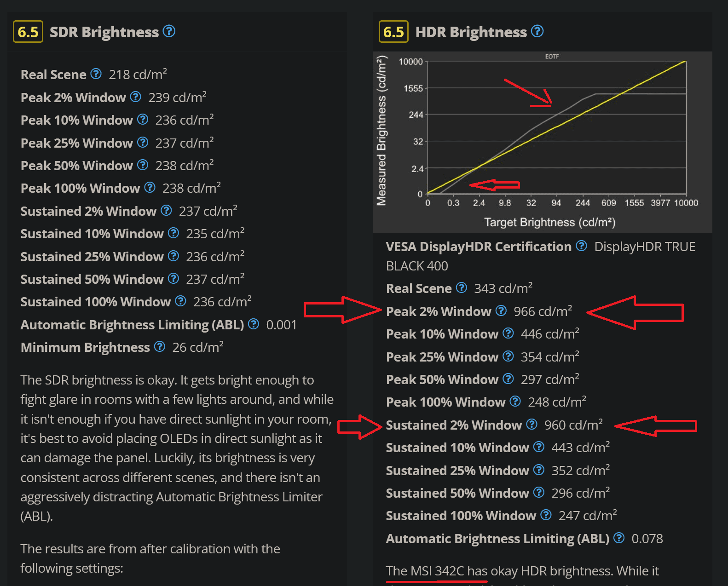The width and height of the screenshot is (728, 586).
Task: Open VESA DisplayHDR Certification help icon
Action: click(581, 246)
